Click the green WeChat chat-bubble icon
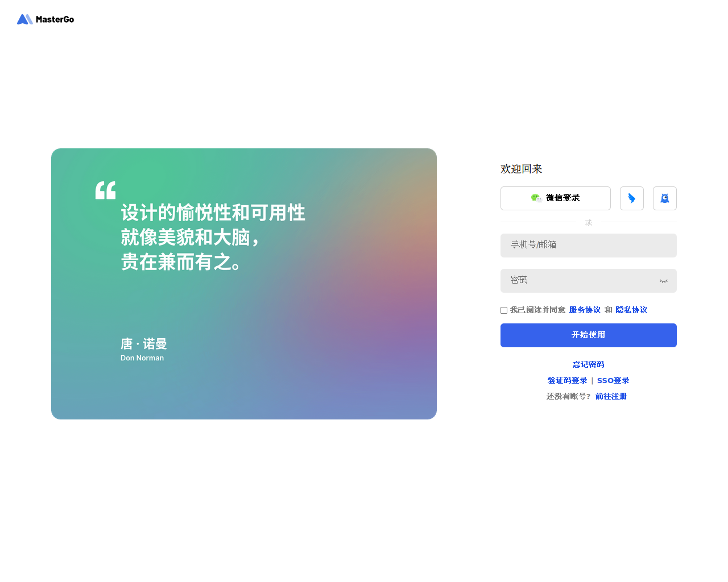The width and height of the screenshot is (728, 582). coord(536,198)
